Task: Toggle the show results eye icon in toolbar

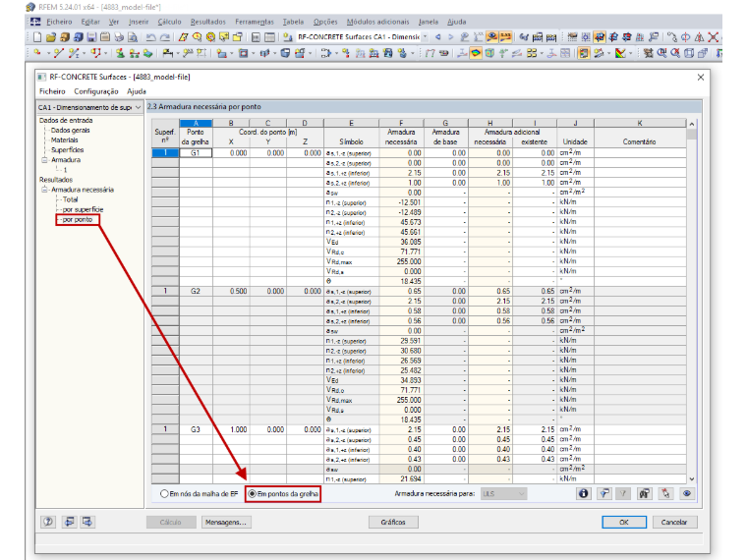Action: 492,37
